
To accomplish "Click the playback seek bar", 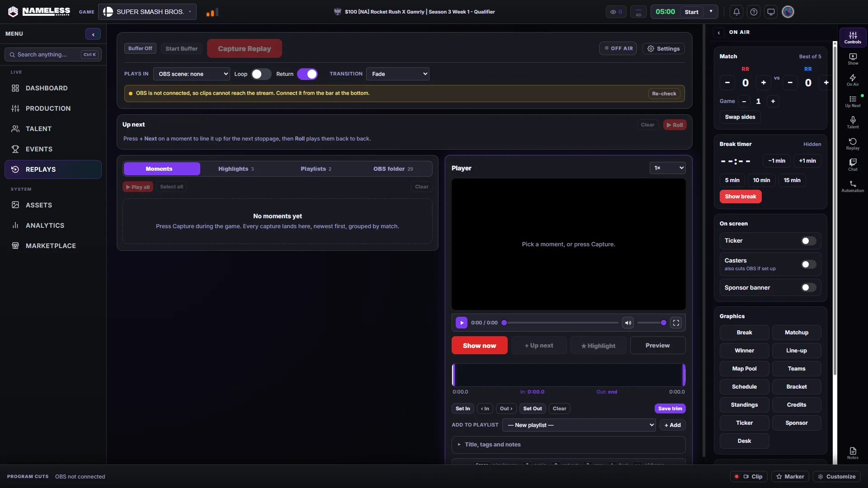I will [x=561, y=323].
